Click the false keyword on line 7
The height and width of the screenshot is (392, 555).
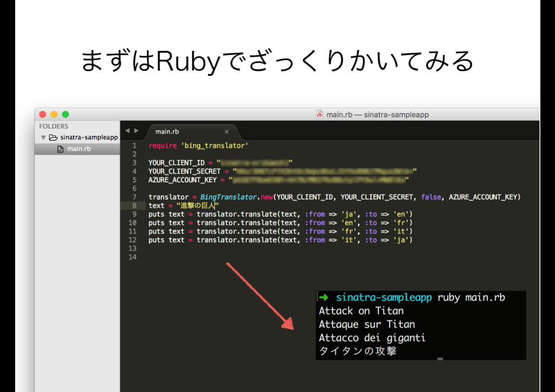click(431, 197)
